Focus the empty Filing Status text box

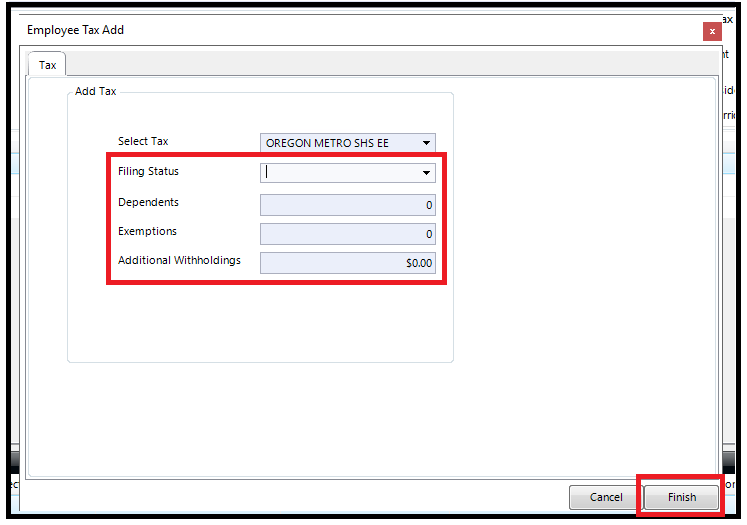click(x=339, y=173)
